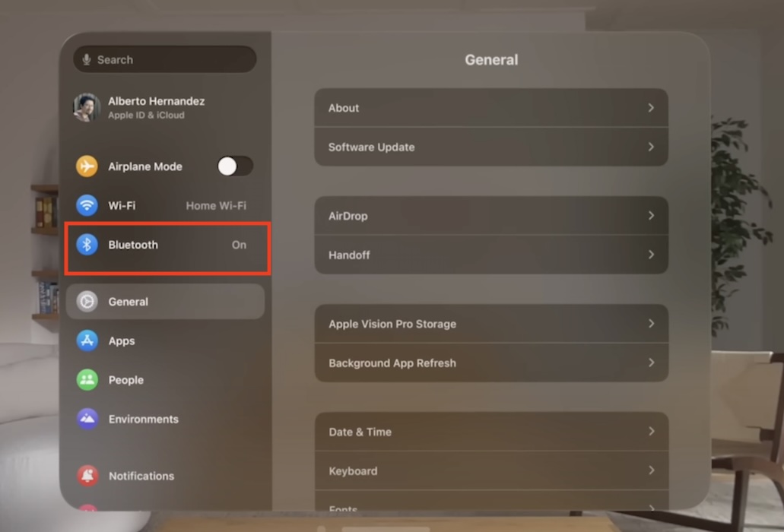Click the red Notifications bell icon

[x=87, y=476]
